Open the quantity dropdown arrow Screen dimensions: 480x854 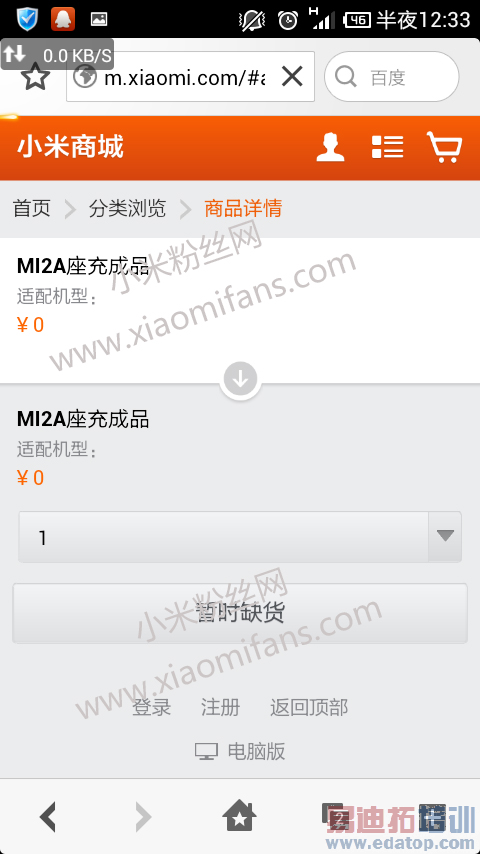[x=445, y=536]
